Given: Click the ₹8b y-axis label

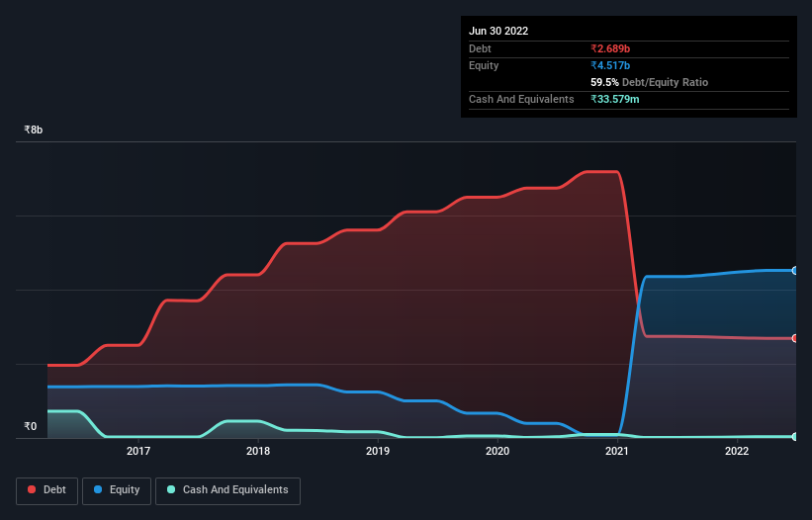Looking at the screenshot, I should click(34, 130).
